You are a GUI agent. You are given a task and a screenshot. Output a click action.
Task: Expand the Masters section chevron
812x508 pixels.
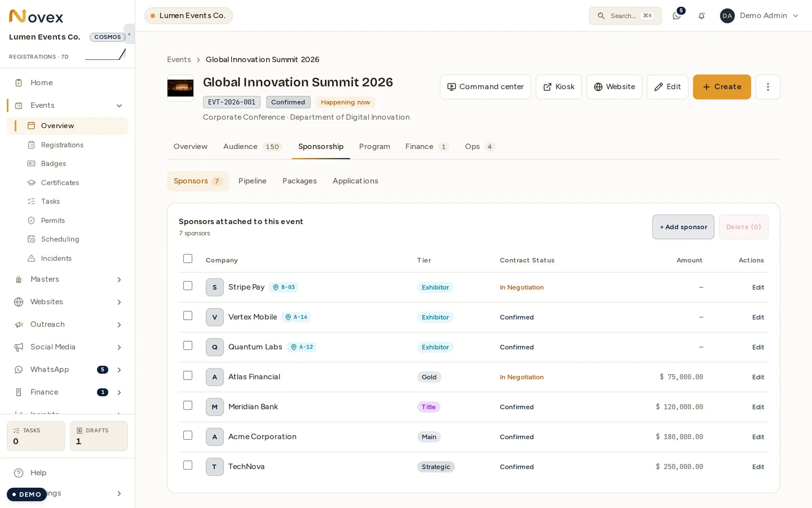119,279
